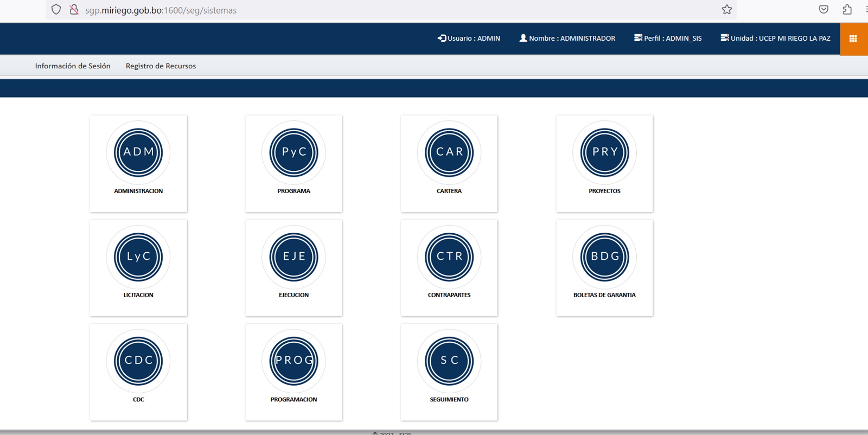The width and height of the screenshot is (868, 435).
Task: Select the LyC Licitacion module
Action: pyautogui.click(x=138, y=257)
